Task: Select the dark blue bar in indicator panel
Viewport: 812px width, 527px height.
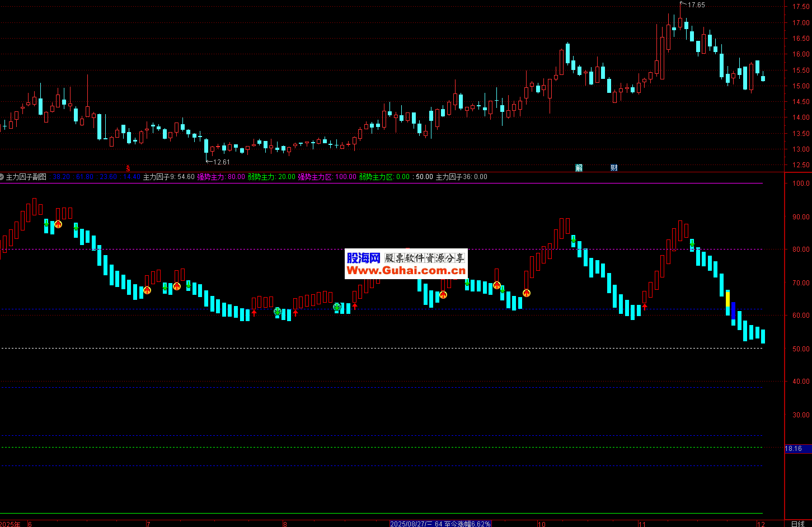Action: [733, 310]
